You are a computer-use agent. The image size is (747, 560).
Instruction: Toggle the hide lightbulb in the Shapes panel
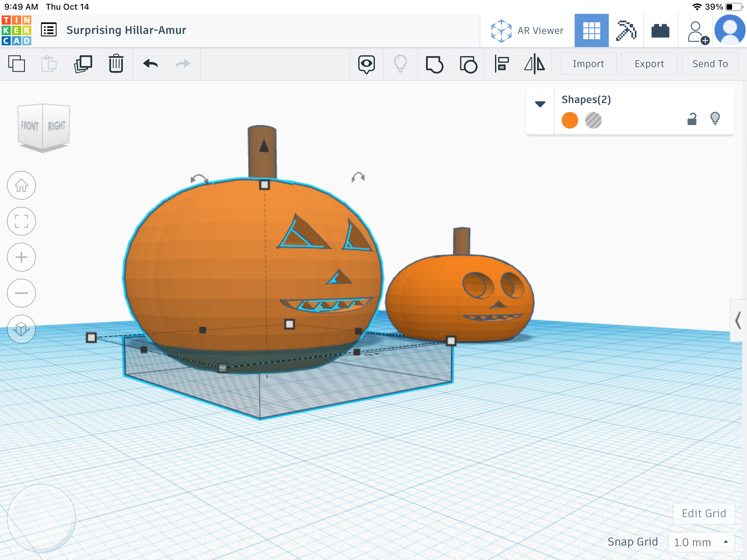click(715, 119)
